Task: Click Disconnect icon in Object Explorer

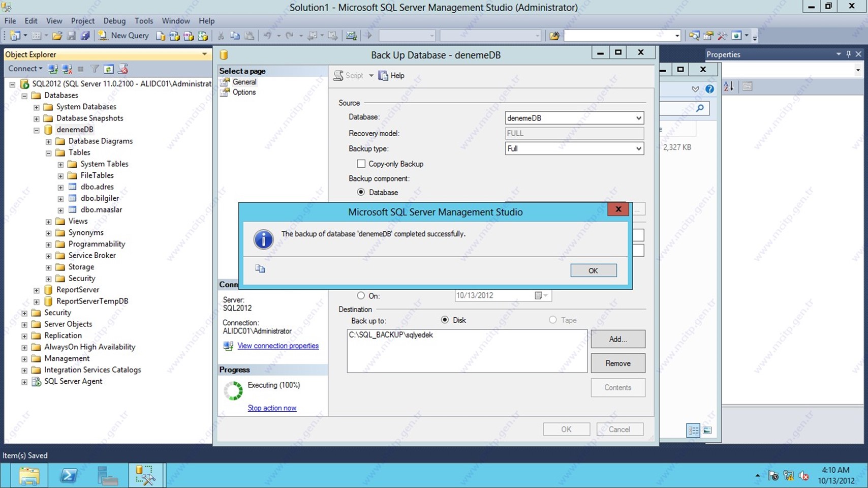Action: [x=67, y=69]
